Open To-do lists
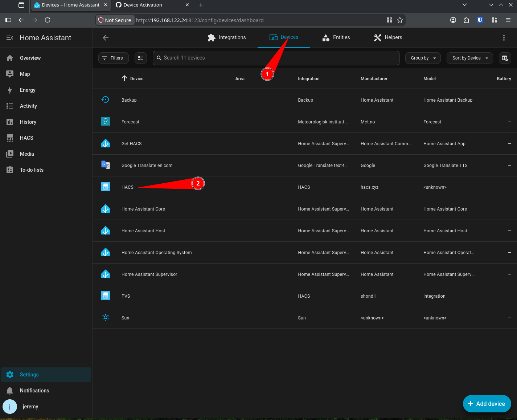This screenshot has width=517, height=420. [46, 170]
